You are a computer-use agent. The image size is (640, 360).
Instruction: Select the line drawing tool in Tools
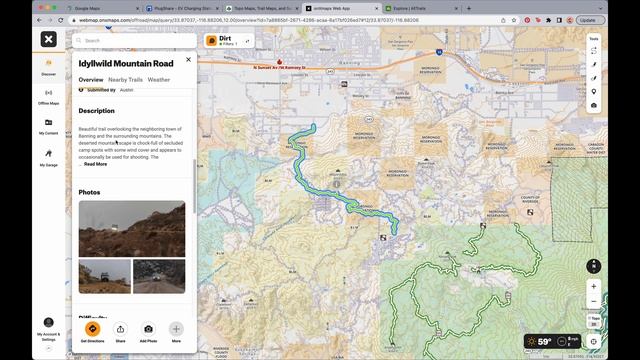click(x=594, y=64)
